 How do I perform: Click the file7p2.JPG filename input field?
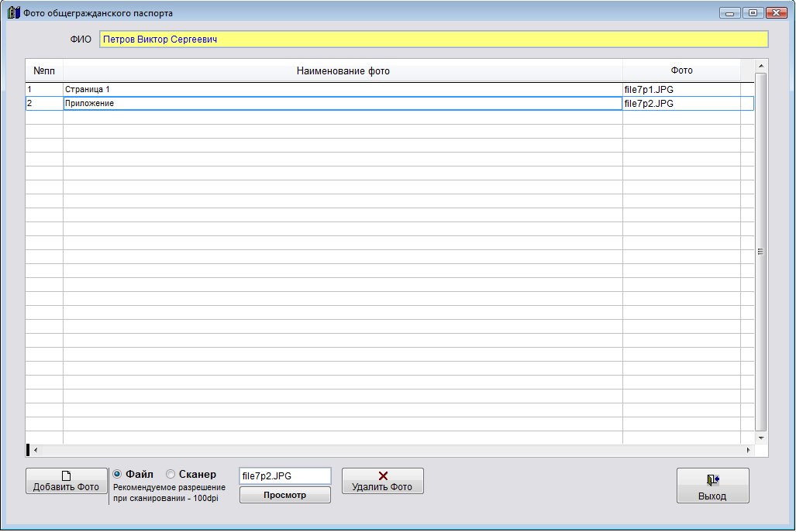(284, 475)
